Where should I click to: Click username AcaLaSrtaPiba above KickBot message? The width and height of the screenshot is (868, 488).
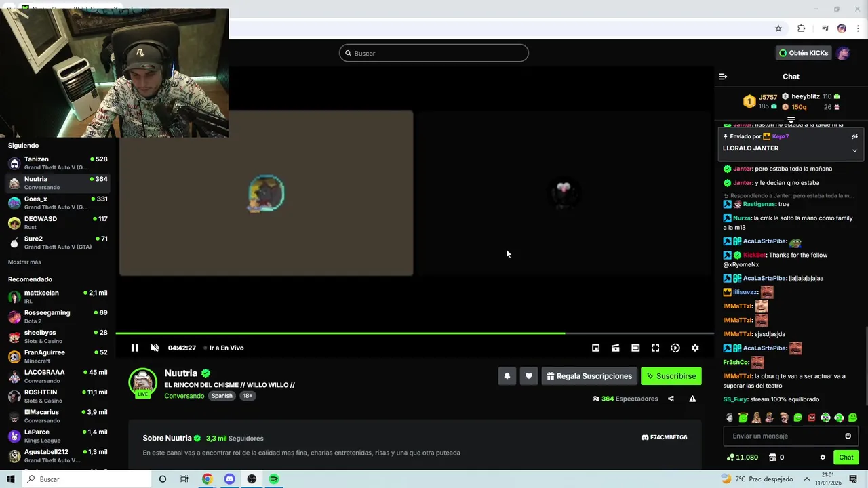click(764, 241)
